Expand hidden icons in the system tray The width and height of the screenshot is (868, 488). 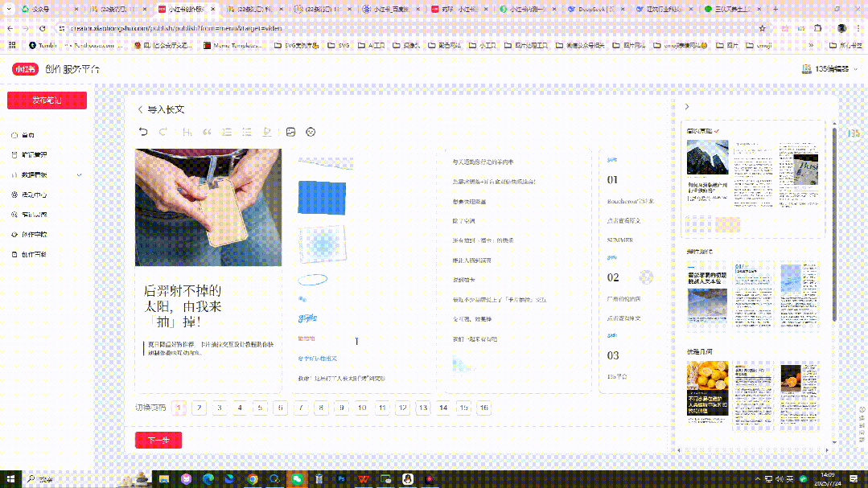[x=758, y=478]
